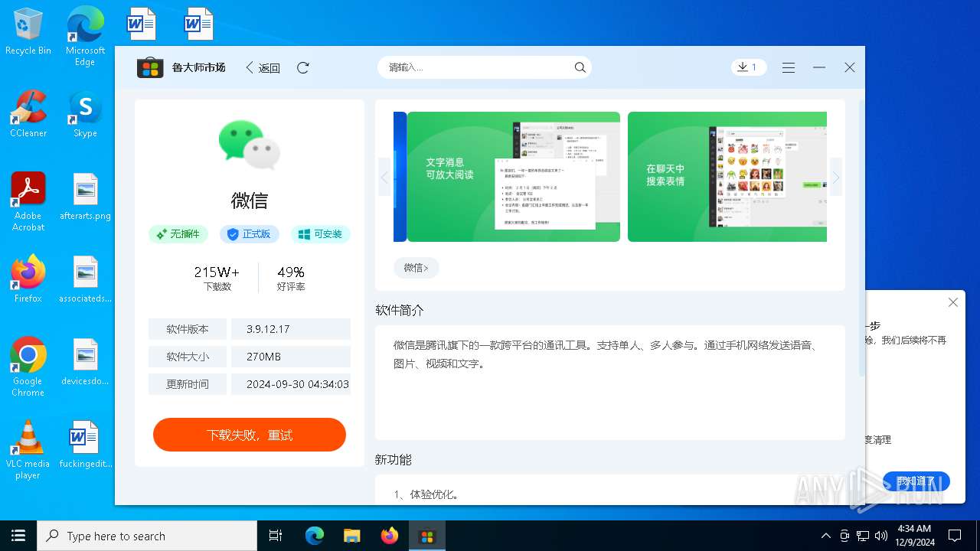The height and width of the screenshot is (551, 980).
Task: Open Skype desktop shortcut
Action: [85, 114]
